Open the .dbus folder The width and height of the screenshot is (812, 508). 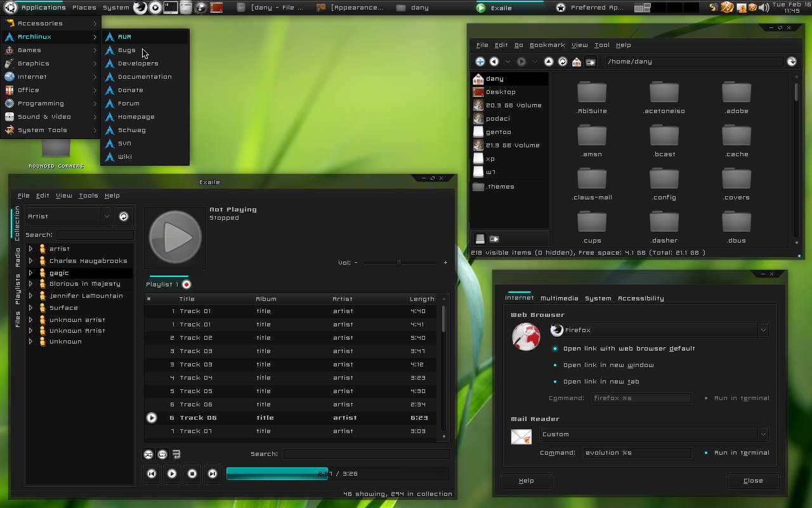pyautogui.click(x=737, y=227)
